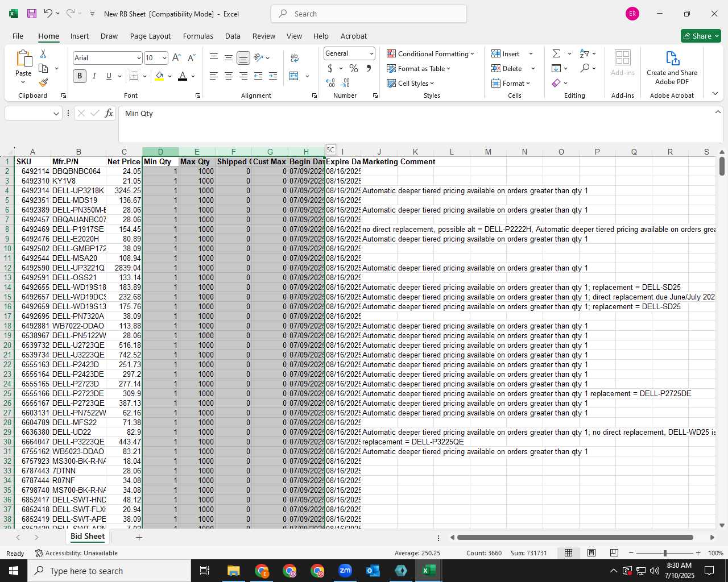Open the Data tab
The image size is (728, 582).
(x=233, y=36)
